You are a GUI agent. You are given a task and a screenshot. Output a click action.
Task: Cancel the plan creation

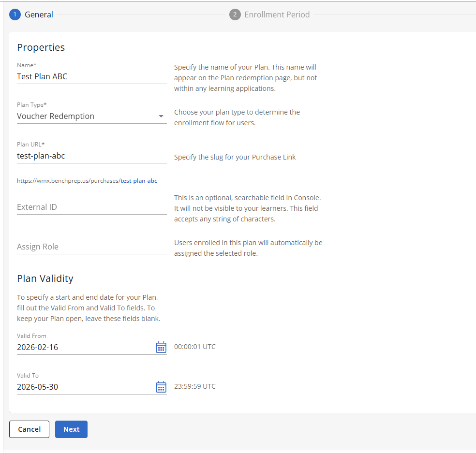point(29,429)
